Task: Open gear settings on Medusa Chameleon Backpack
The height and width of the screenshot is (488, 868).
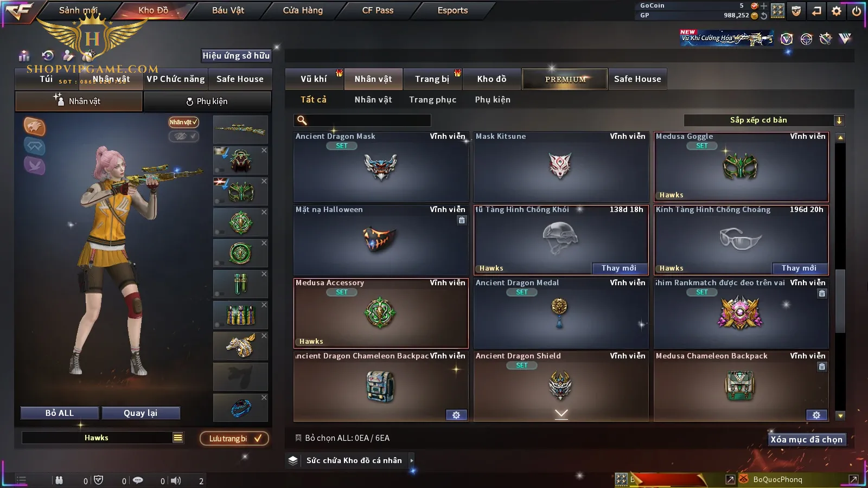Action: coord(816,415)
